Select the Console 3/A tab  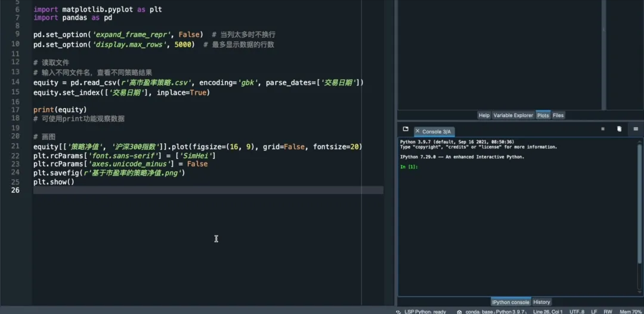[437, 131]
